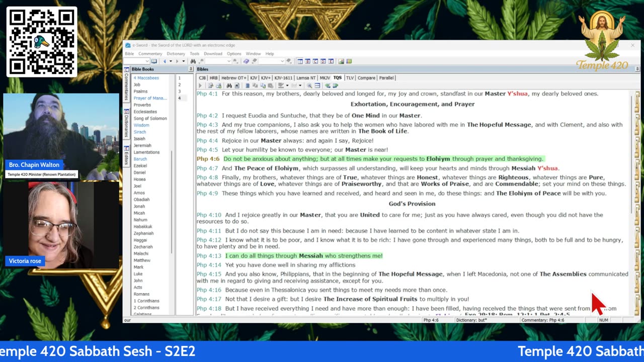Click the open-book lookup icon in main toolbar
This screenshot has width=644, height=362.
(154, 61)
